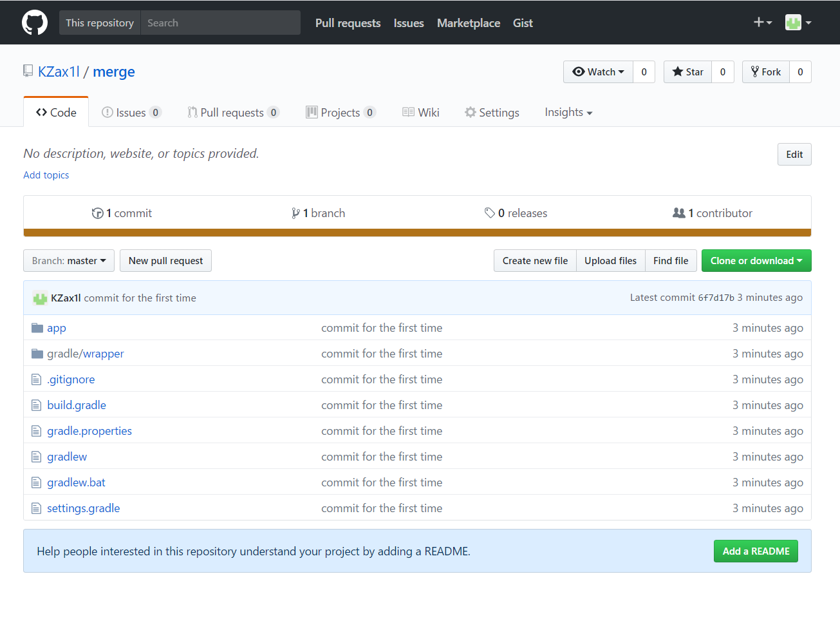
Task: Open Issues in top navigation
Action: 409,23
